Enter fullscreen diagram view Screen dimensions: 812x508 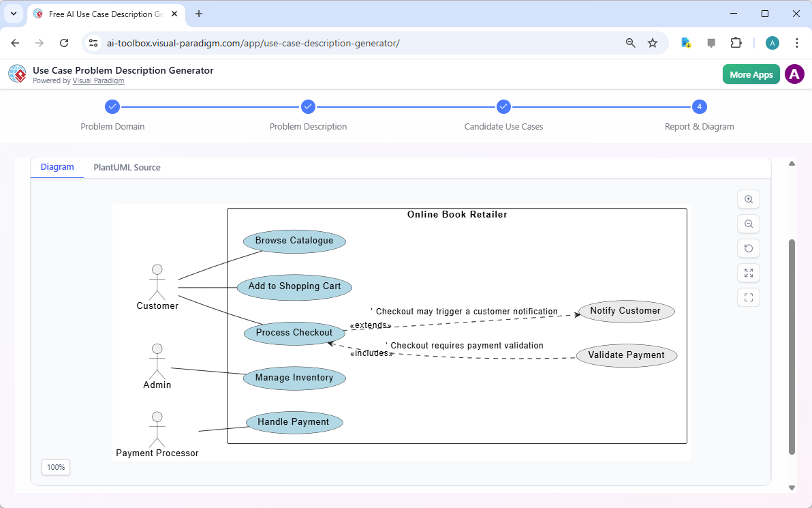click(748, 297)
